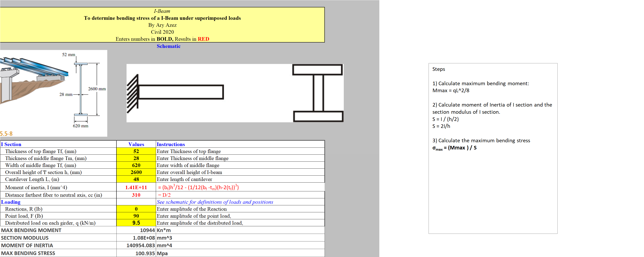Click the 'Schematic' heading

point(169,46)
